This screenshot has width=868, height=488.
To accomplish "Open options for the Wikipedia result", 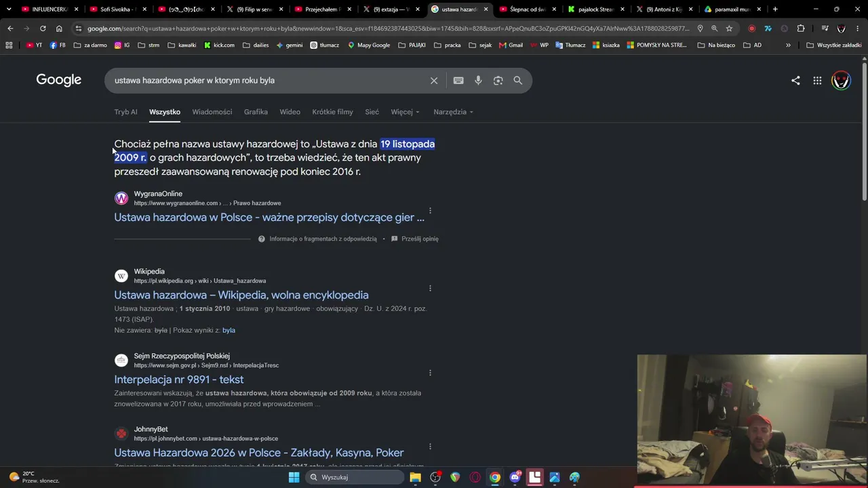I will pos(430,288).
